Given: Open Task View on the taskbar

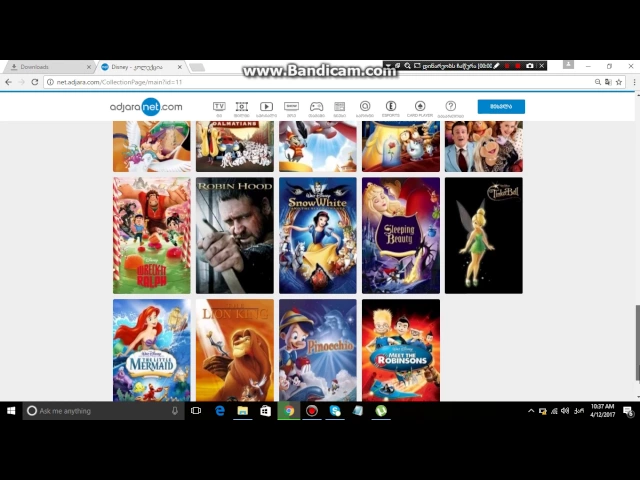Looking at the screenshot, I should coord(196,411).
